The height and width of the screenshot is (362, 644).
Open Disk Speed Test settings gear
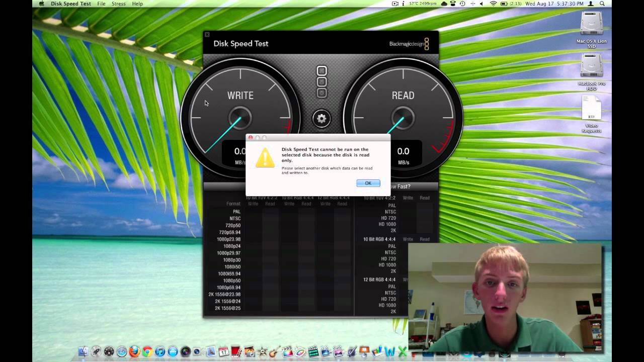pyautogui.click(x=321, y=119)
